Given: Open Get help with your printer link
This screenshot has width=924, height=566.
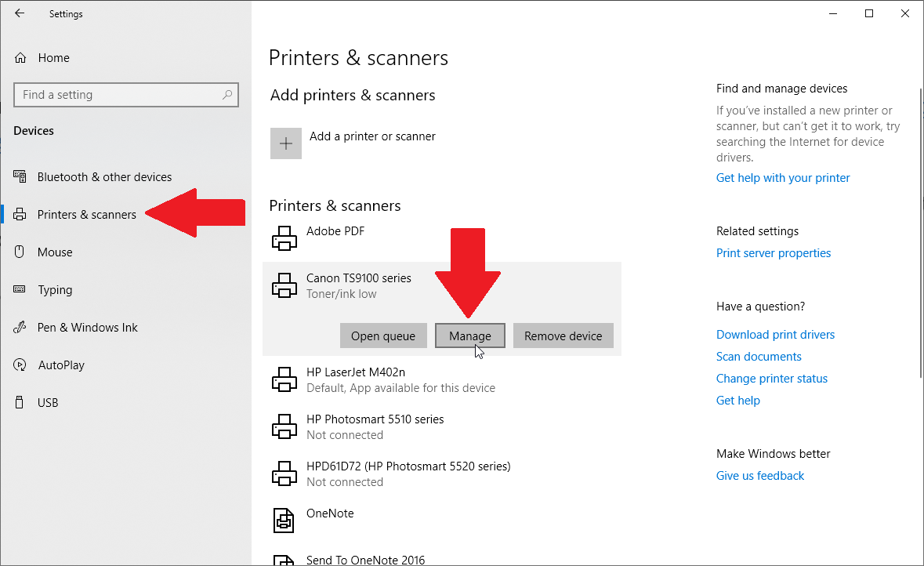Looking at the screenshot, I should tap(783, 177).
